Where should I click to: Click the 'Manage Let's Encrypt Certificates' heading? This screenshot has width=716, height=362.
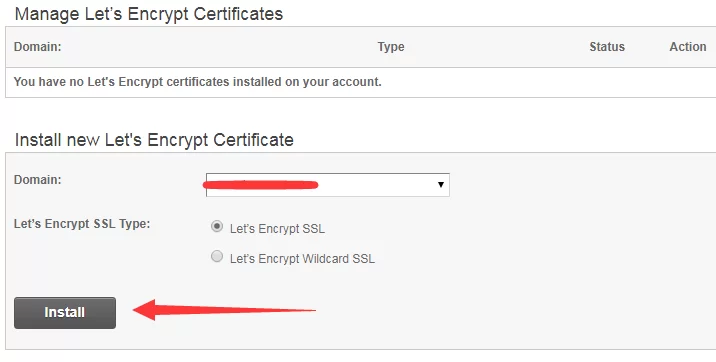149,14
